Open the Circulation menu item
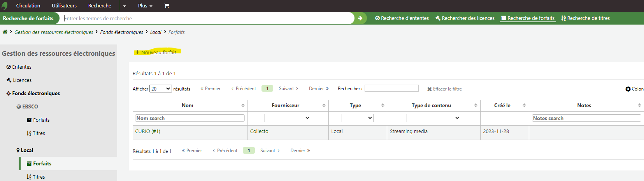Screen dimensions: 644x181 coord(28,6)
